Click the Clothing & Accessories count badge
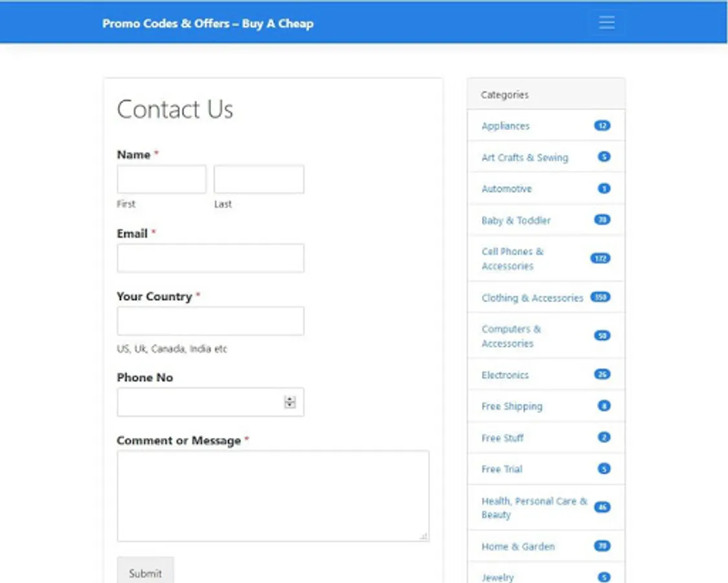 pyautogui.click(x=600, y=297)
